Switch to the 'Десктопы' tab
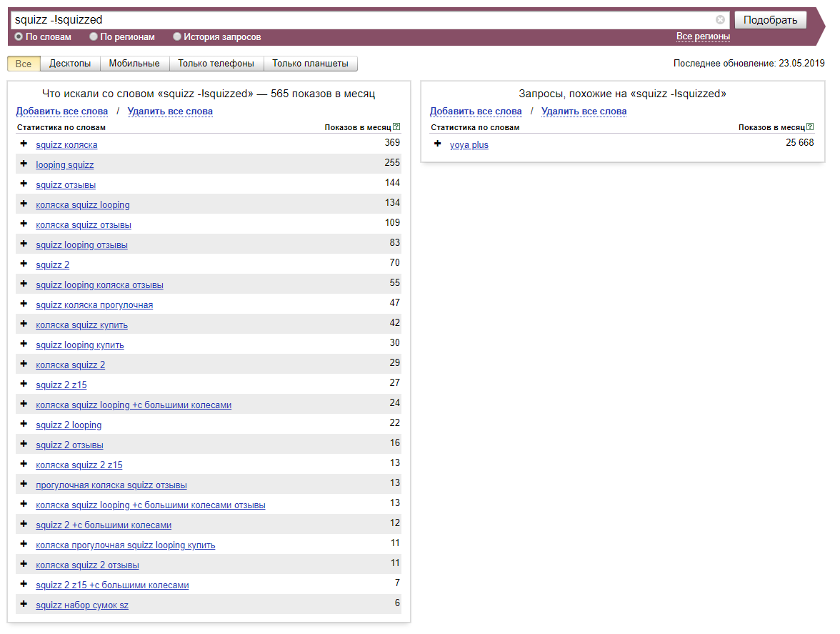The image size is (840, 634). point(70,64)
